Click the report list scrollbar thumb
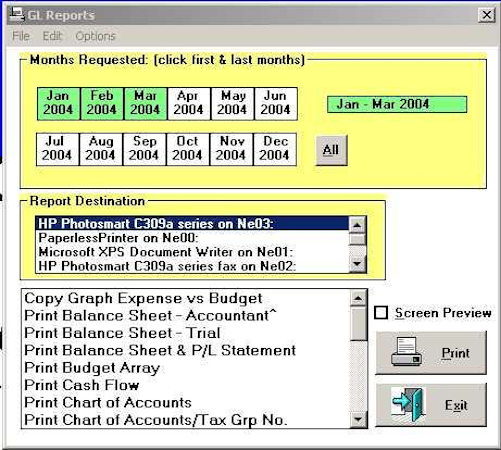This screenshot has width=501, height=450. (358, 324)
